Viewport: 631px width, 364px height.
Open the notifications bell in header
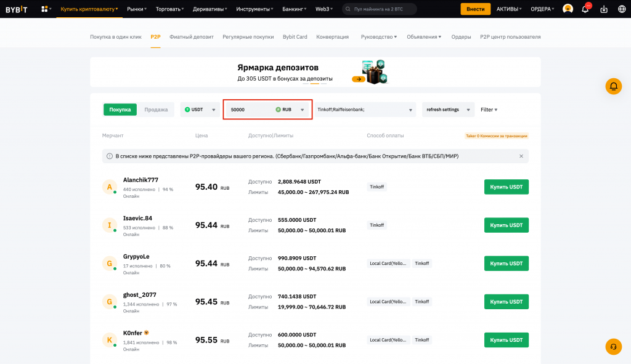click(585, 9)
